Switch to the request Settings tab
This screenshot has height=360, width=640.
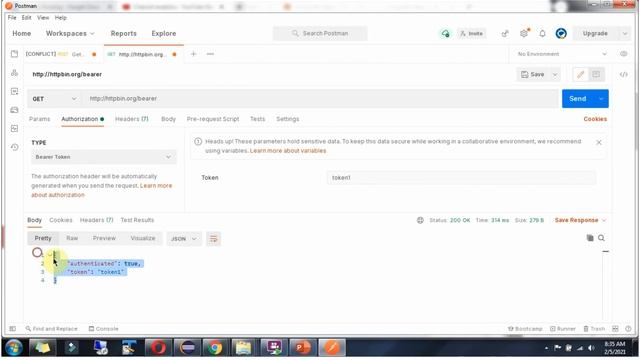288,119
